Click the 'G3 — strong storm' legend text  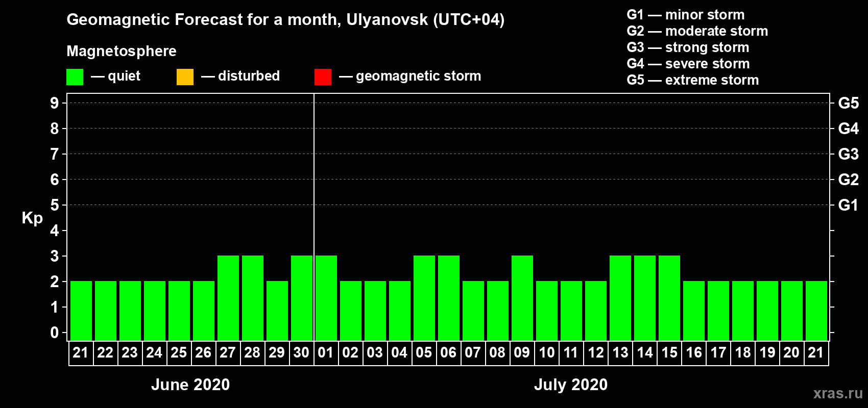(x=688, y=47)
